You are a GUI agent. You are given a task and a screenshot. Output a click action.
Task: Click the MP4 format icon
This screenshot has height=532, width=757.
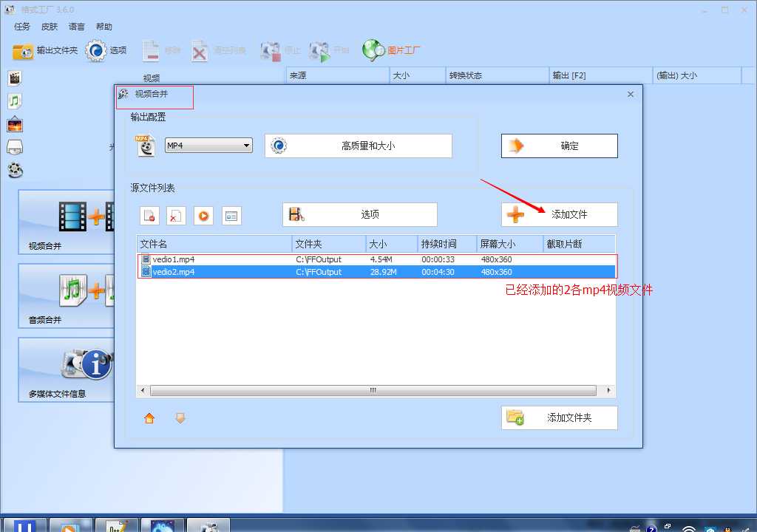tap(146, 146)
